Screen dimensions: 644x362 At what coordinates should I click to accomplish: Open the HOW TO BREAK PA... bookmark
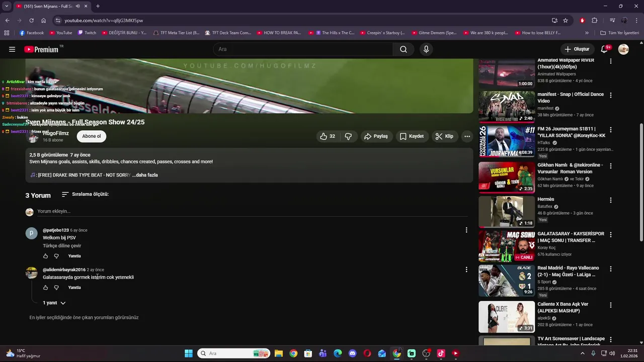click(278, 33)
